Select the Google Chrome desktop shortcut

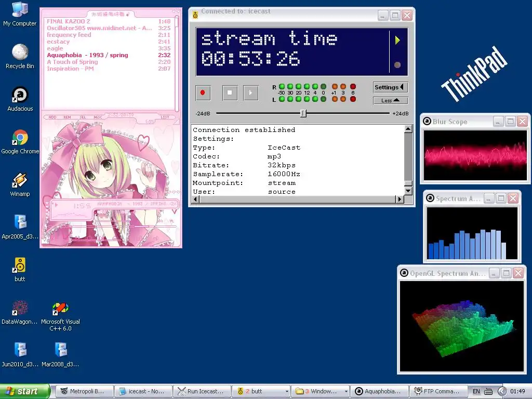pos(20,142)
